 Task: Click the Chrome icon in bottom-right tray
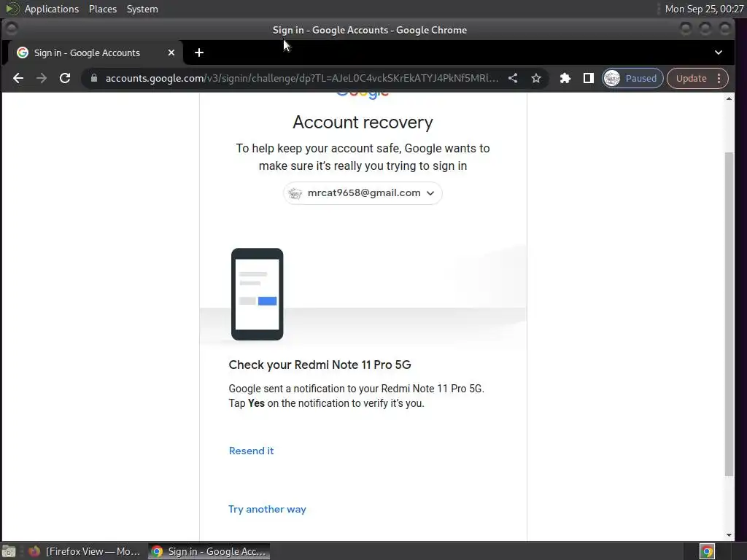pyautogui.click(x=707, y=551)
